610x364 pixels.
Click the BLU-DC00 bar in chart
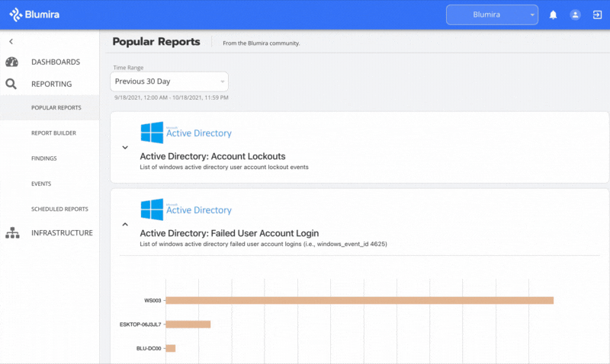170,348
